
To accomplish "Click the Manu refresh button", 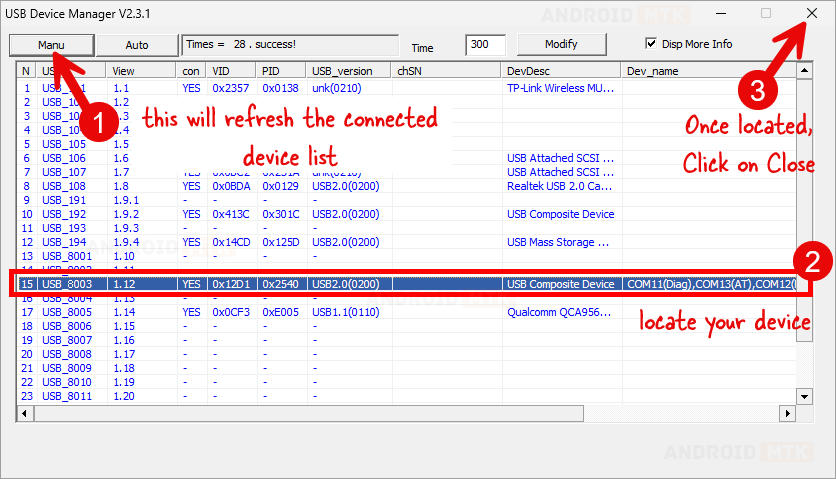I will coord(52,45).
